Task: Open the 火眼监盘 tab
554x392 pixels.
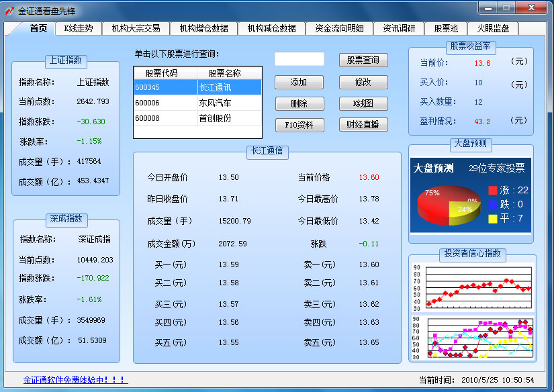Action: pos(493,28)
